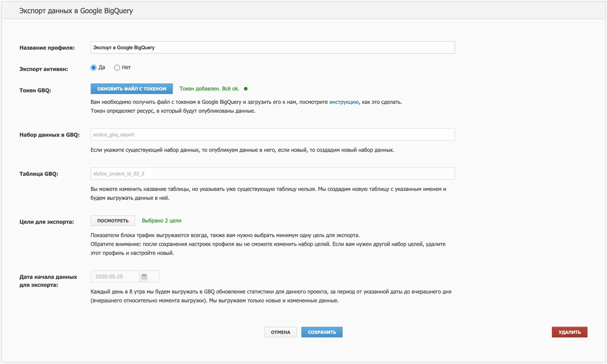Click the "Токен GBQ:" label
This screenshot has height=364, width=607.
click(35, 90)
